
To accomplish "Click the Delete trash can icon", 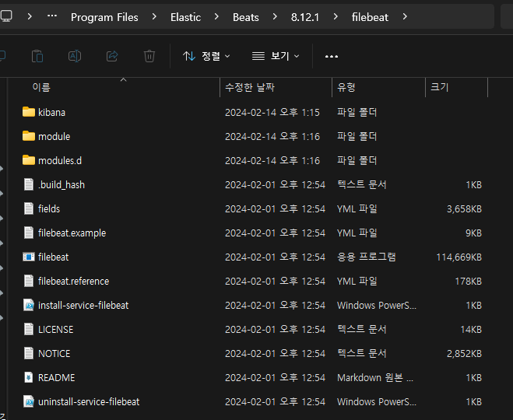I will point(149,56).
